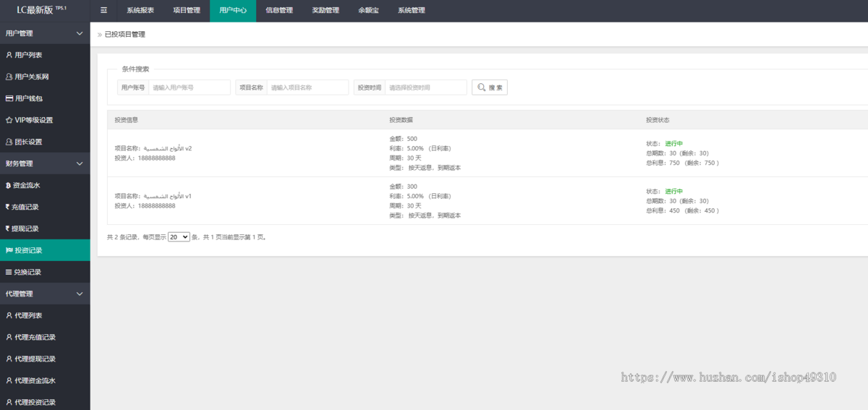The image size is (868, 410).
Task: Click the card icon beside 用户钱包
Action: click(9, 98)
